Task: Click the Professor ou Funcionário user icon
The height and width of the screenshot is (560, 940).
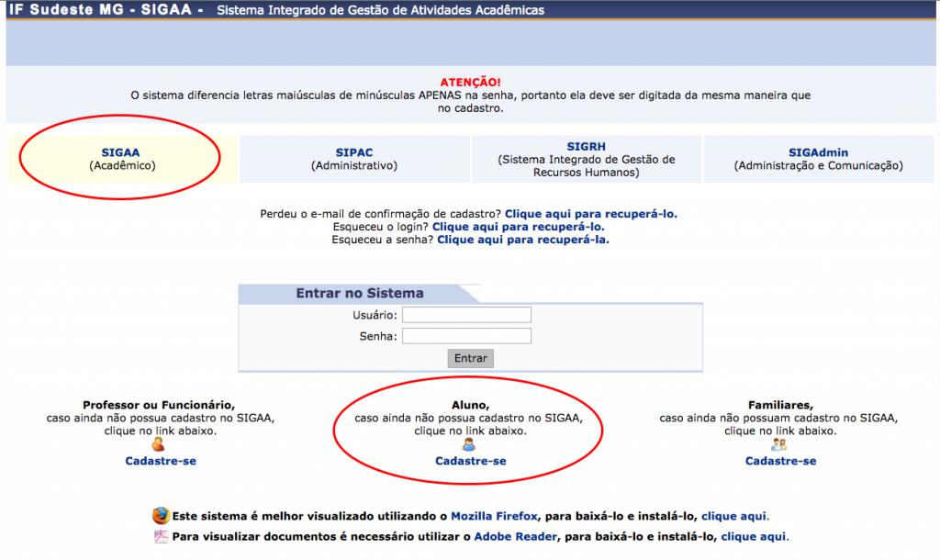Action: [x=160, y=445]
